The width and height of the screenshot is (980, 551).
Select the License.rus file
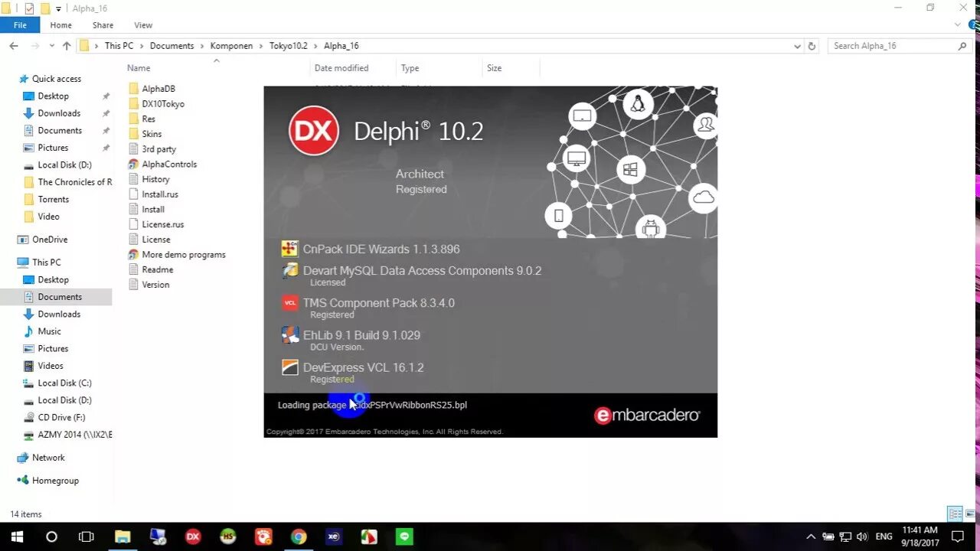pyautogui.click(x=162, y=224)
